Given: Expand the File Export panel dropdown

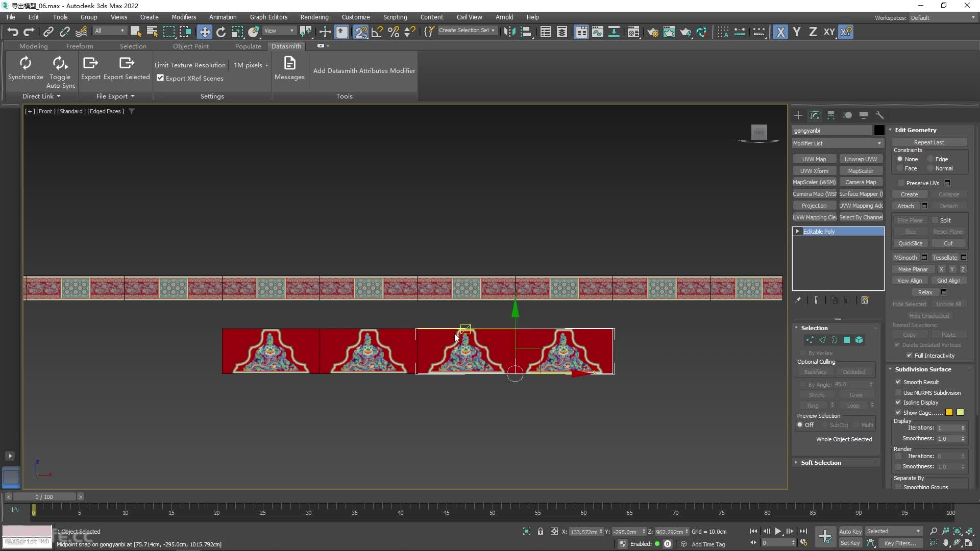Looking at the screenshot, I should pos(115,96).
